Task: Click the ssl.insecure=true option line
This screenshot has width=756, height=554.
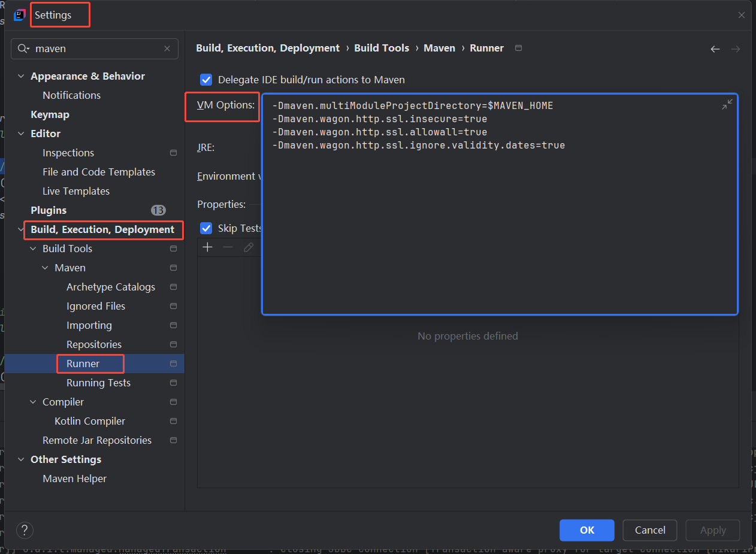Action: coord(379,119)
